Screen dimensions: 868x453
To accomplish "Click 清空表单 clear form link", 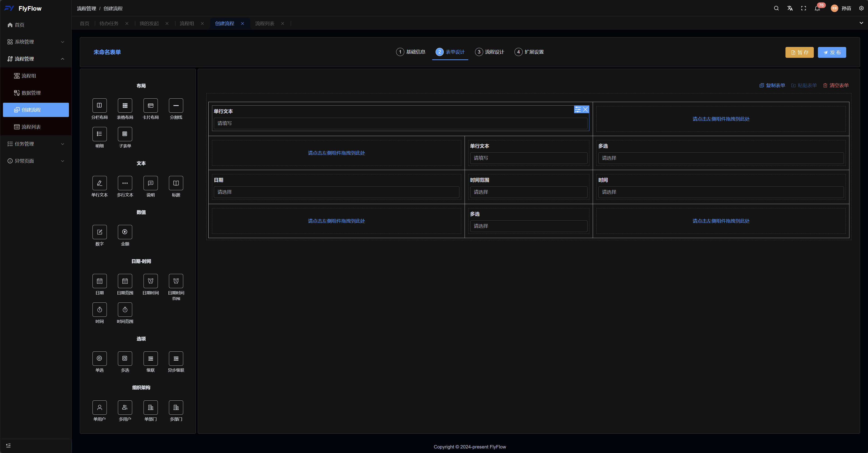I will (836, 85).
